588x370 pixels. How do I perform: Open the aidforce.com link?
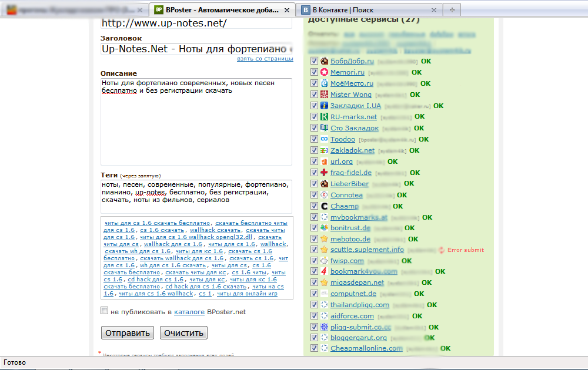[352, 316]
